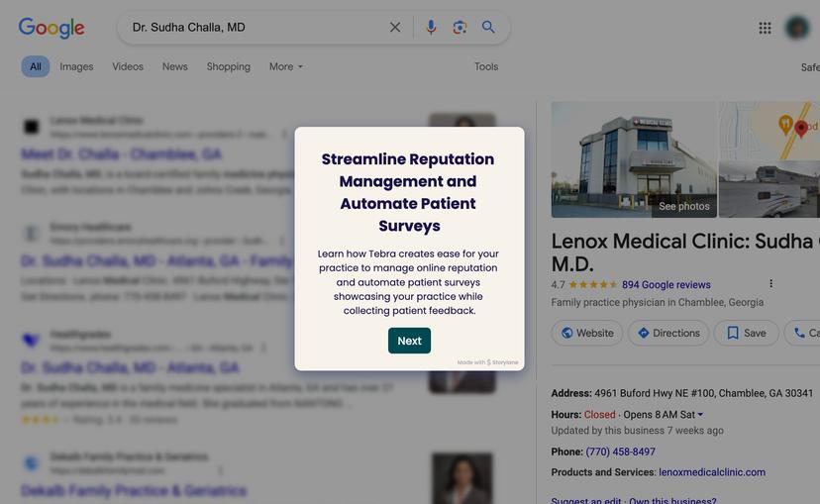The width and height of the screenshot is (820, 504).
Task: Switch to the Videos tab
Action: 128,66
